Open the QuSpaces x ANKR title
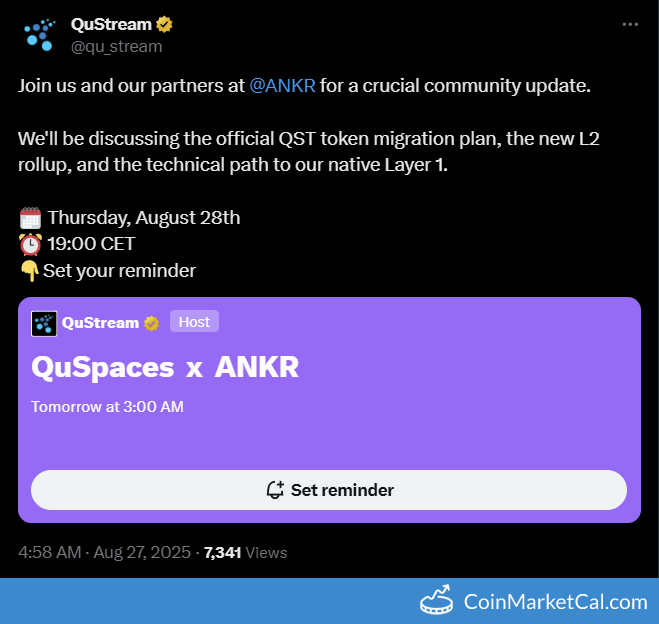 pos(165,367)
